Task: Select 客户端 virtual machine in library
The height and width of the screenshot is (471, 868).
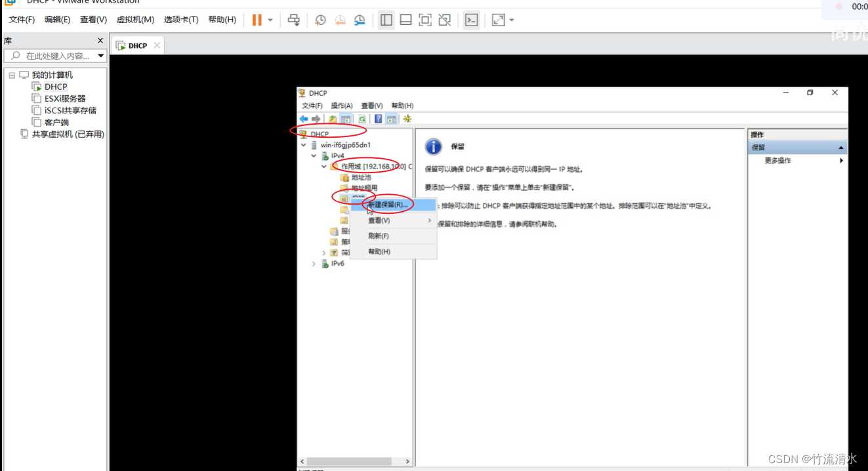Action: (x=56, y=122)
